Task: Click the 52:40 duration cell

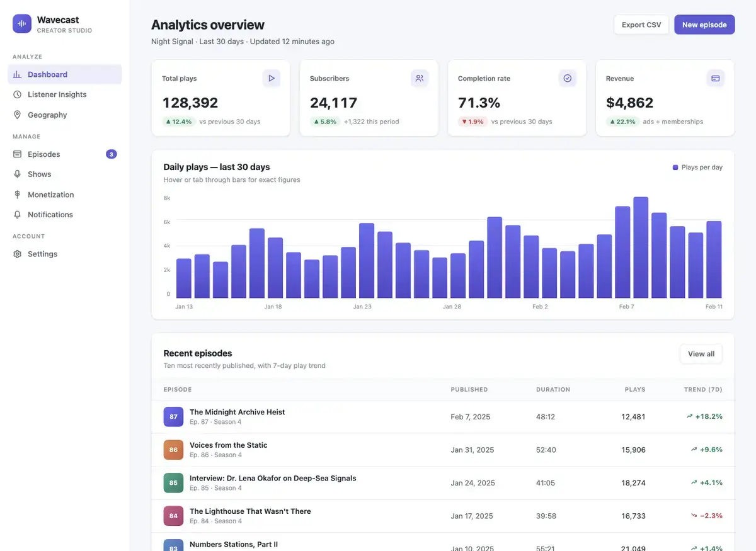Action: click(546, 450)
